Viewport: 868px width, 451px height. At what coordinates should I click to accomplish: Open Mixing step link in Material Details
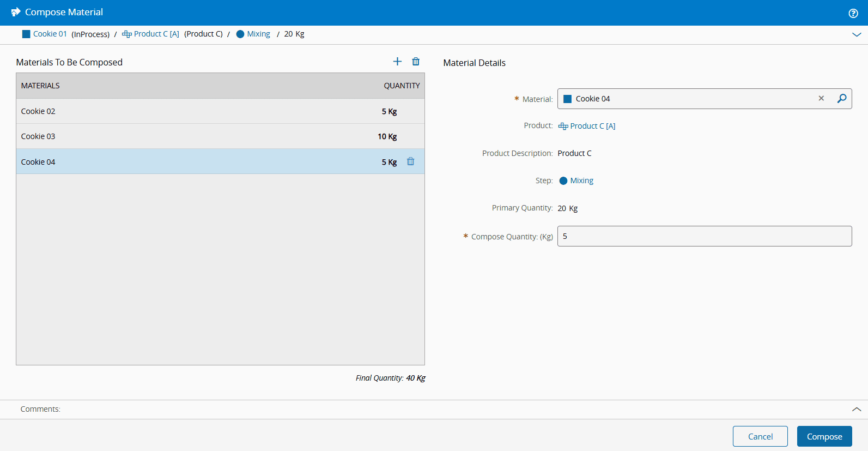click(x=581, y=181)
